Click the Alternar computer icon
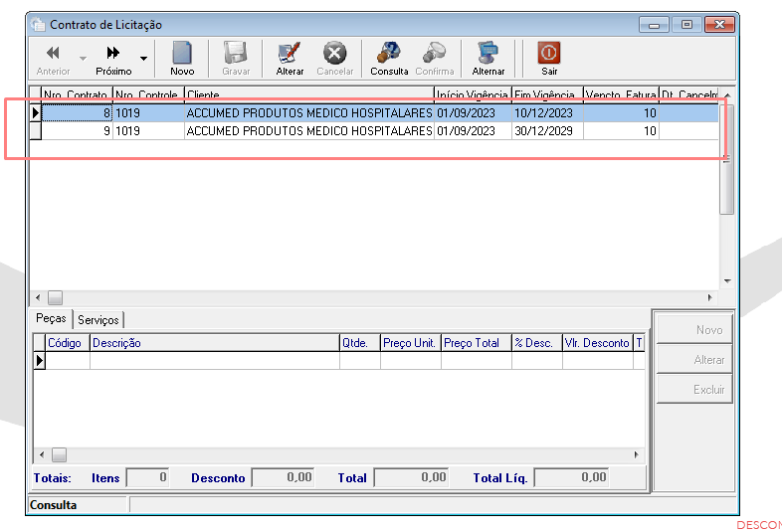The width and height of the screenshot is (782, 532). click(x=489, y=53)
